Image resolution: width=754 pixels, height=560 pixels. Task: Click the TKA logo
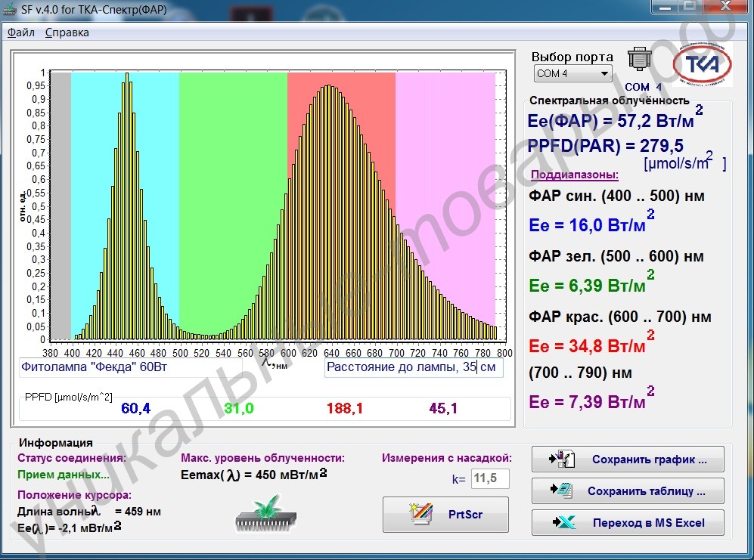point(702,64)
